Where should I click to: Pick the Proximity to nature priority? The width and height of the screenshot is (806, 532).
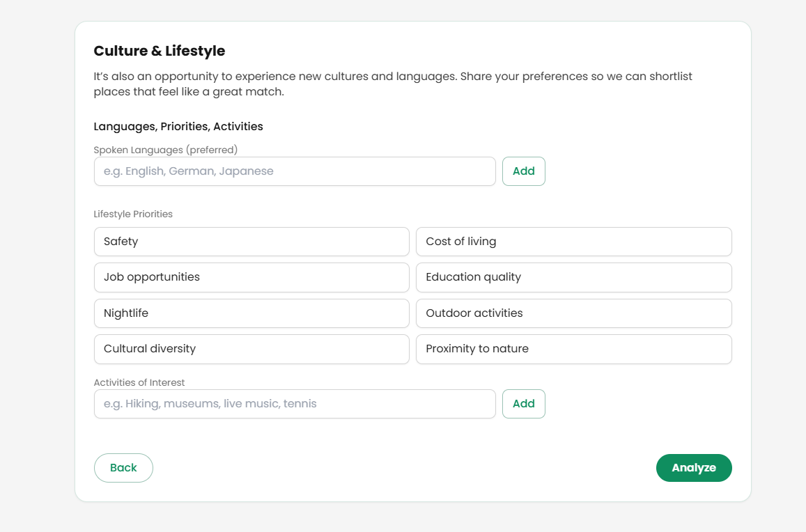[573, 349]
